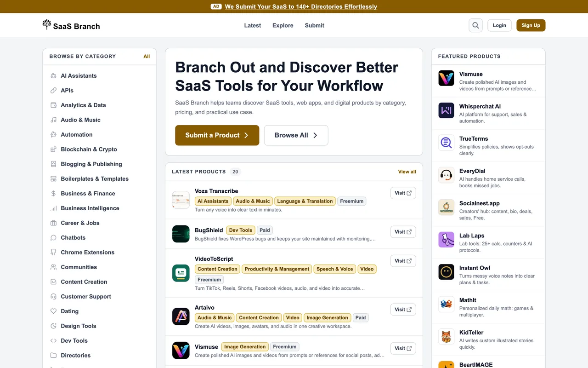588x368 pixels.
Task: Click the Blockchain & Crypto category icon
Action: pos(53,149)
